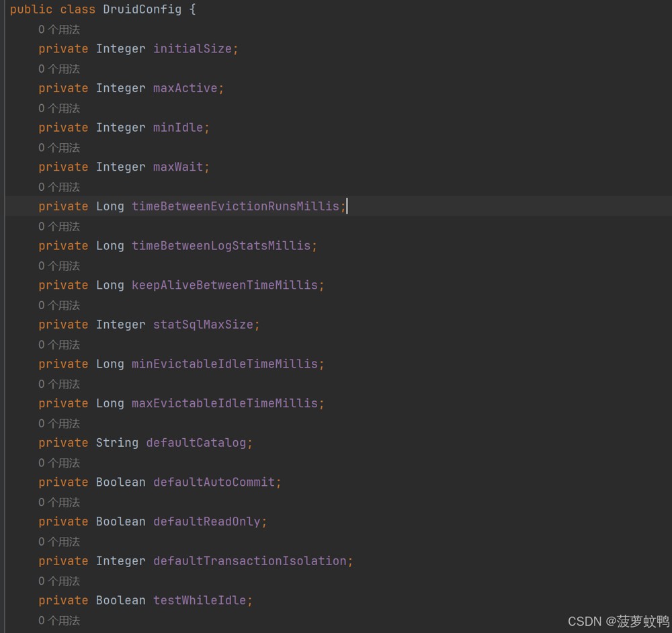Screen dimensions: 672x633
Task: Click the testWhileIdle field name
Action: tap(200, 601)
